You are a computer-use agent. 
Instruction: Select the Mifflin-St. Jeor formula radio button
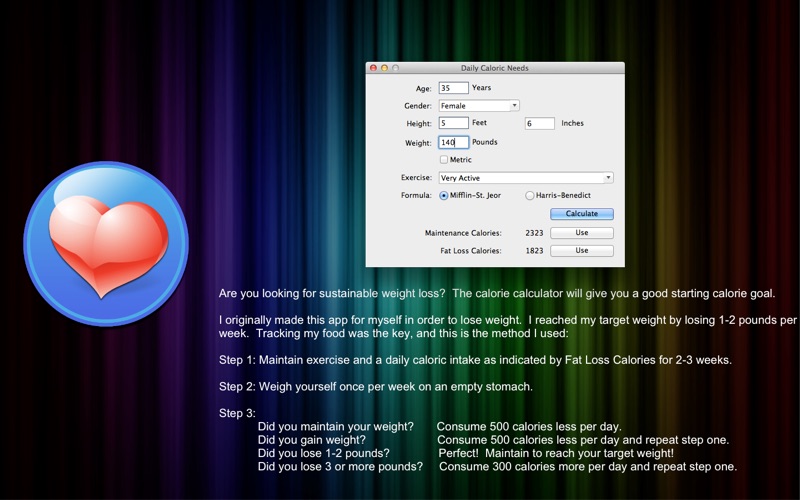(444, 195)
